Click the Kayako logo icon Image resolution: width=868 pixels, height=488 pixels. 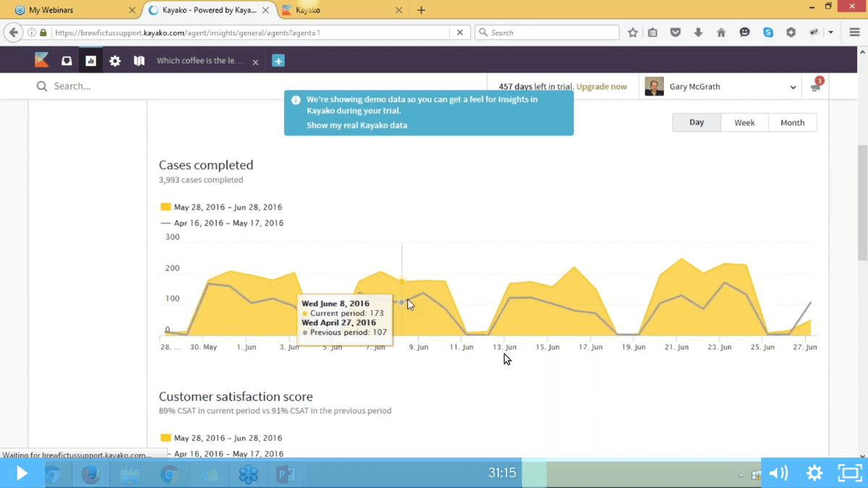pos(42,61)
